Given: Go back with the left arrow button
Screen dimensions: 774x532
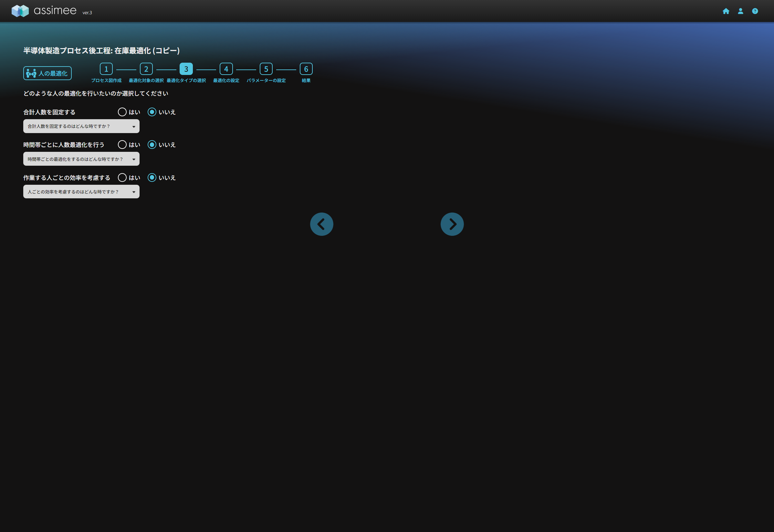Looking at the screenshot, I should coord(322,224).
